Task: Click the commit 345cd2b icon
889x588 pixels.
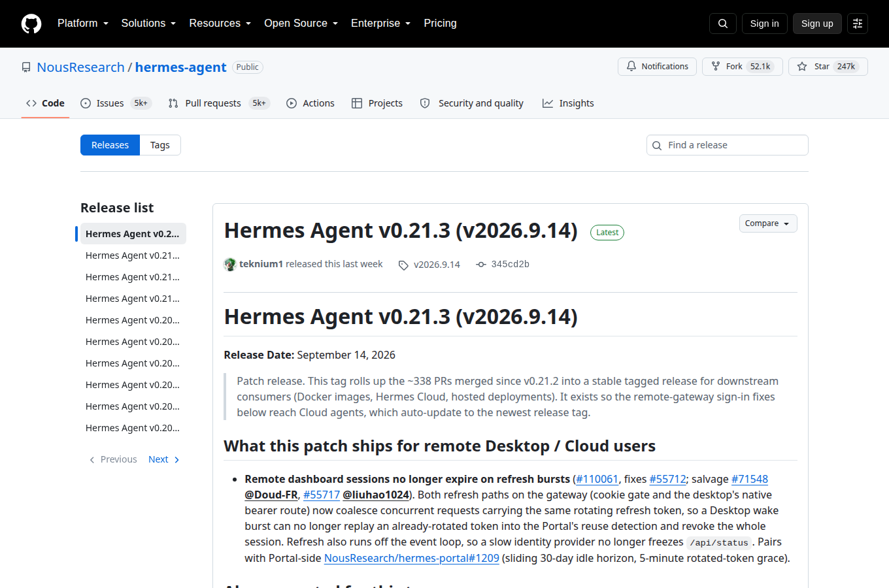Action: pos(481,265)
